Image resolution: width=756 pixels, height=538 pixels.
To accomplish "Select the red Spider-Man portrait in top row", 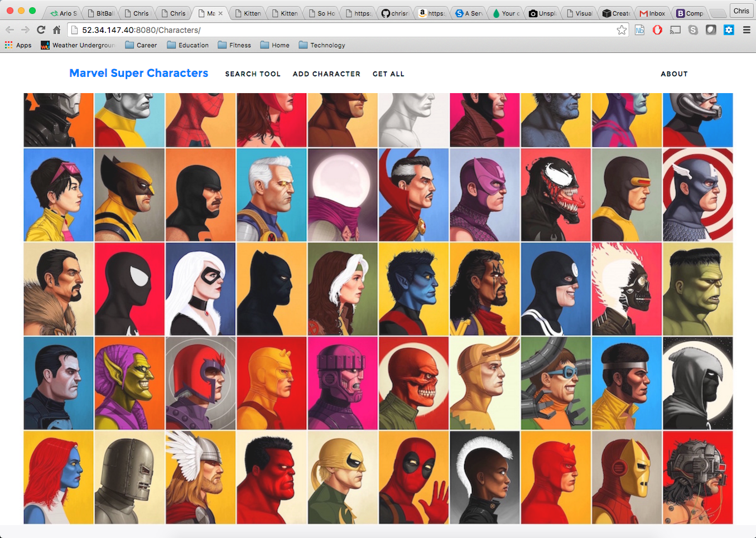I will click(200, 120).
